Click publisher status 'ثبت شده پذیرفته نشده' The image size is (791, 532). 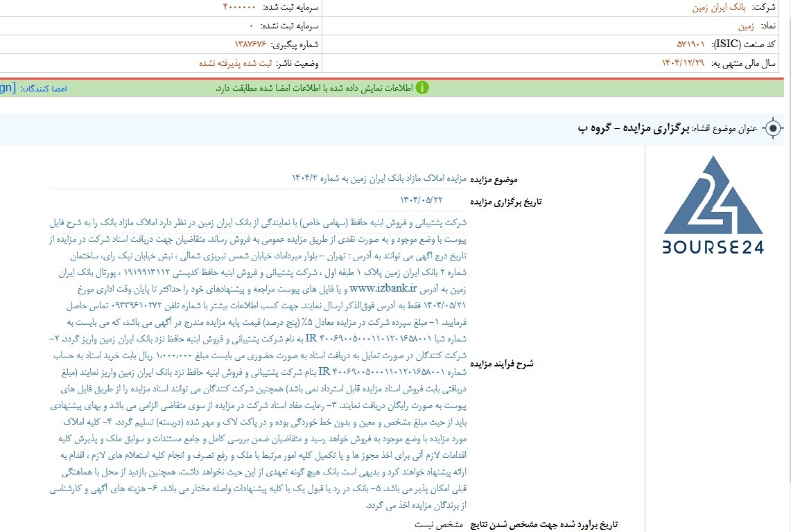pyautogui.click(x=235, y=63)
